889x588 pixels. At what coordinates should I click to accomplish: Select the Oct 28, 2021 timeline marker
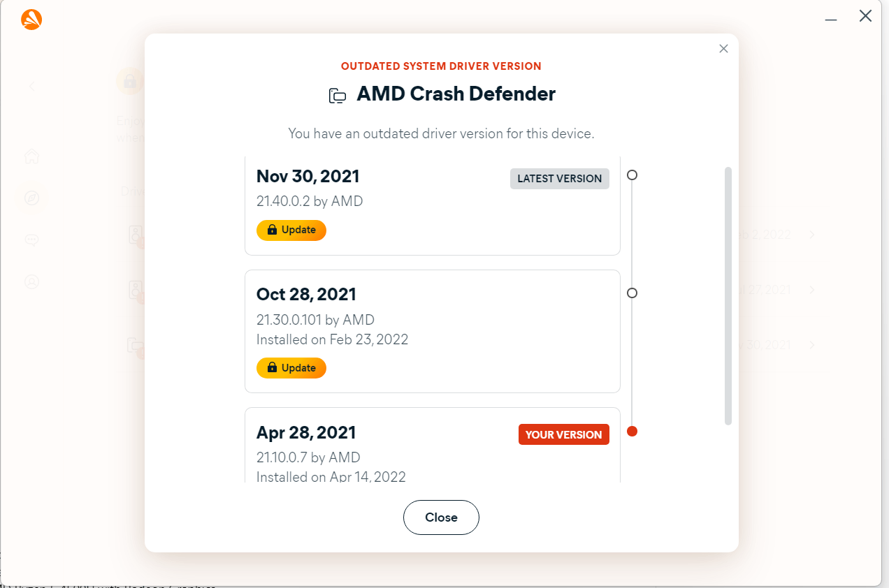[x=632, y=293]
